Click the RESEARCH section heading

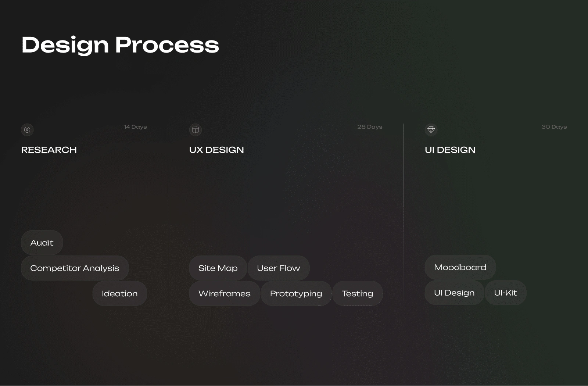(49, 150)
